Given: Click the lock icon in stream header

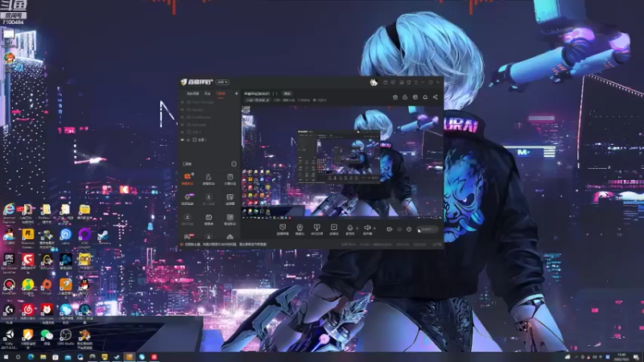Looking at the screenshot, I should pyautogui.click(x=405, y=97).
